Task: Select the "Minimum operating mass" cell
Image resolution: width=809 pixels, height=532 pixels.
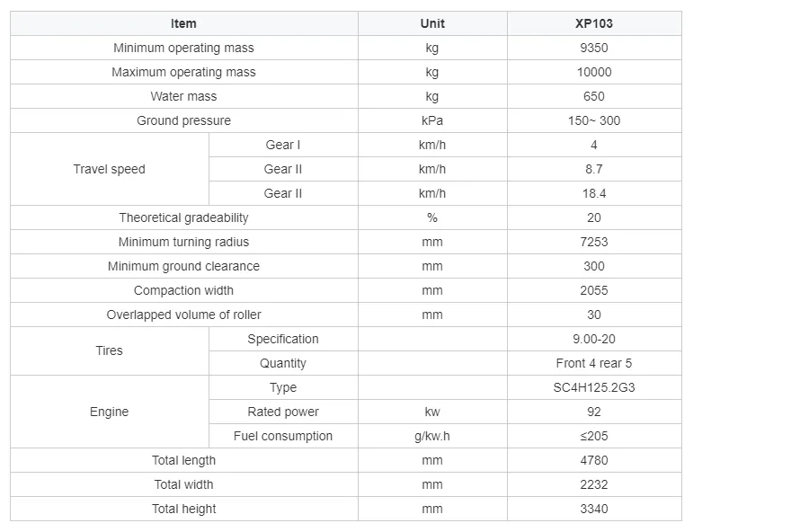Action: 183,48
